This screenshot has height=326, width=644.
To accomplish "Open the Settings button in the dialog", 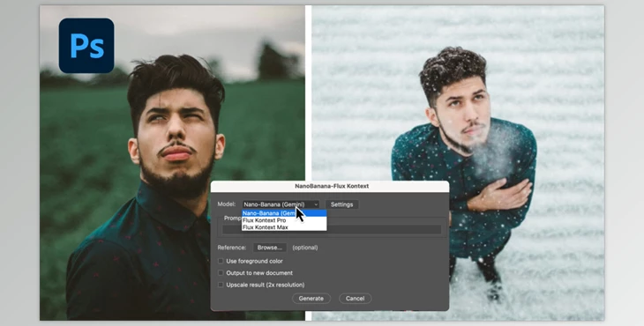I will (x=341, y=204).
